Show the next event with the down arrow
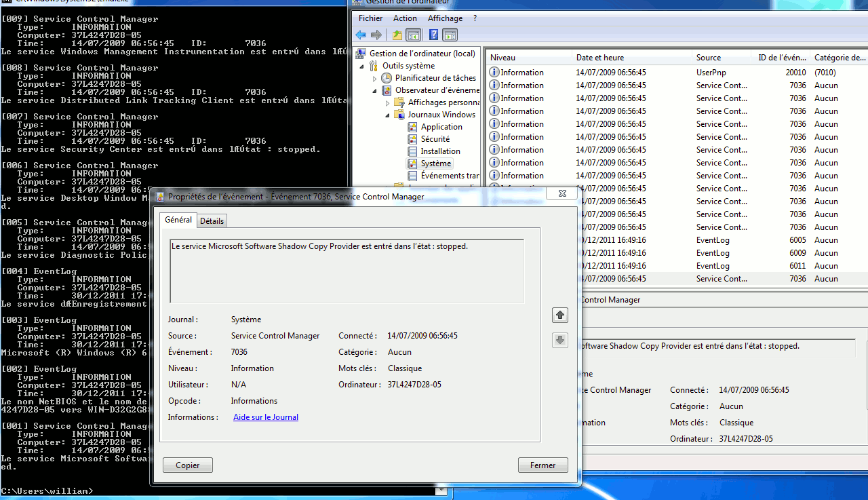Image resolution: width=868 pixels, height=500 pixels. (560, 341)
